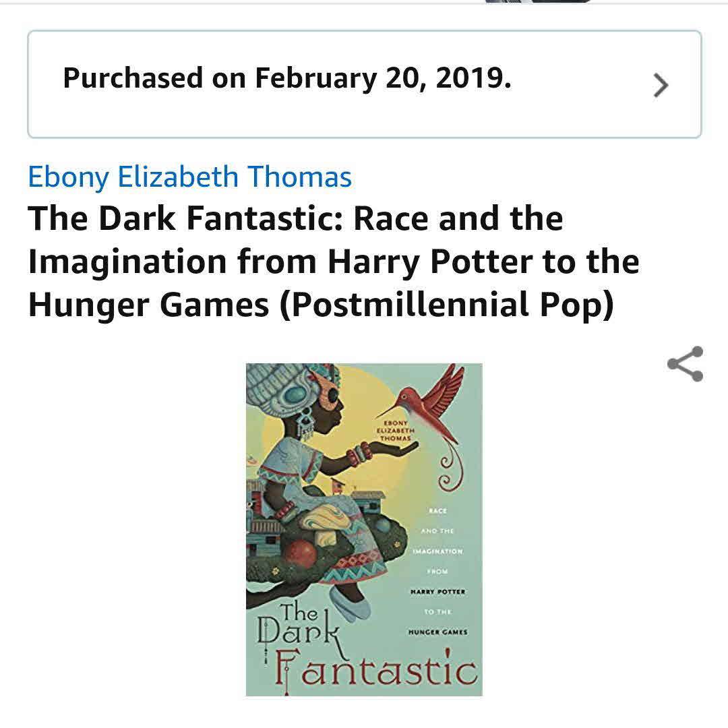
Task: Open the Purchased on February 20, 2019 banner
Action: coord(365,84)
